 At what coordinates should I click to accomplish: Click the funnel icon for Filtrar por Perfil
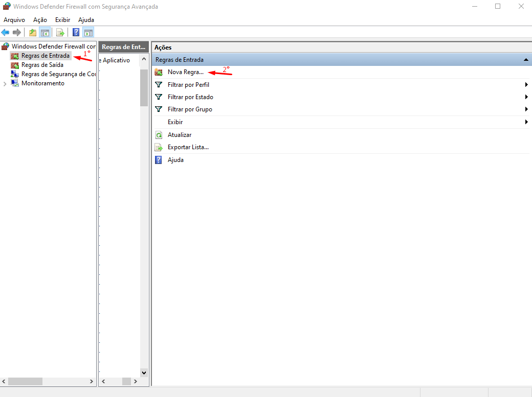tap(159, 84)
